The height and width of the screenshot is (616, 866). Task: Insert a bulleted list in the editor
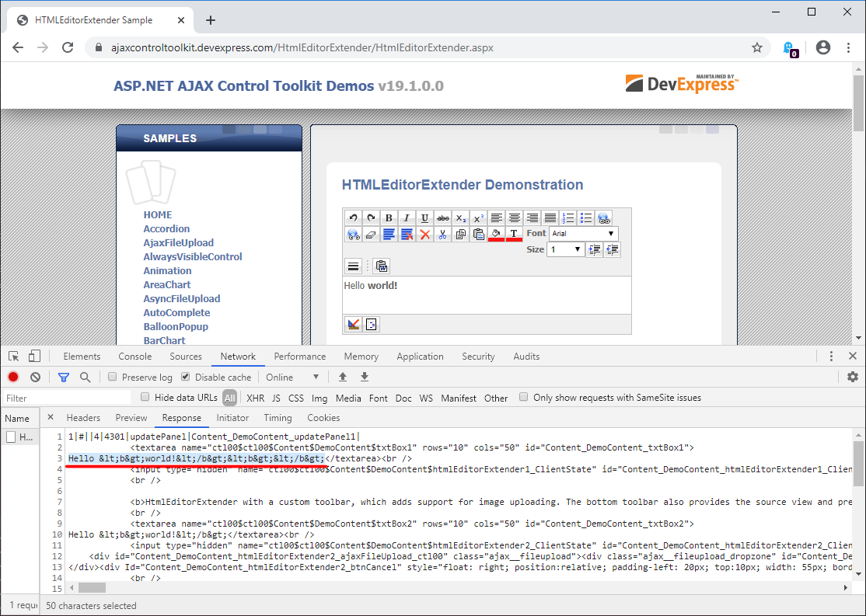click(x=585, y=218)
